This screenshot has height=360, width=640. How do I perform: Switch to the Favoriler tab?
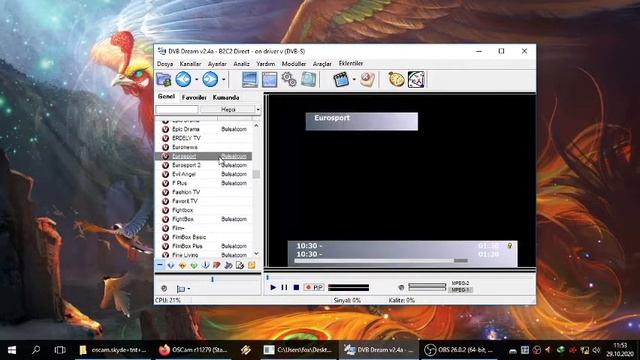(194, 97)
